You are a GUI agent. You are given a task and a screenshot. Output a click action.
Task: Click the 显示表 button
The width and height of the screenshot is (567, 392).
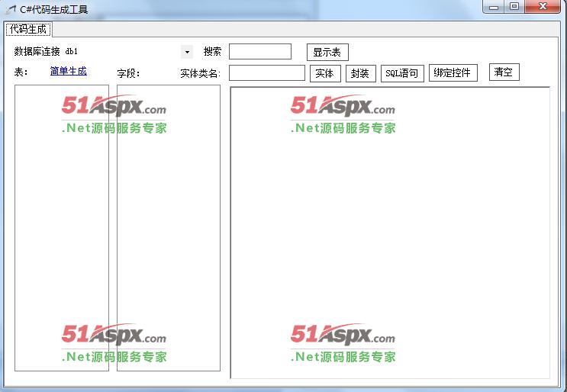click(327, 53)
